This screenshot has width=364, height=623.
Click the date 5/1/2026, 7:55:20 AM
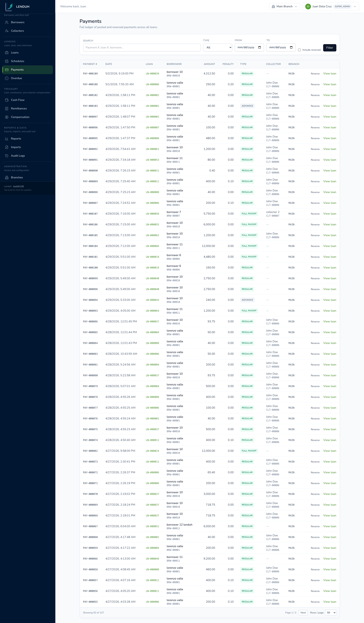tap(119, 84)
